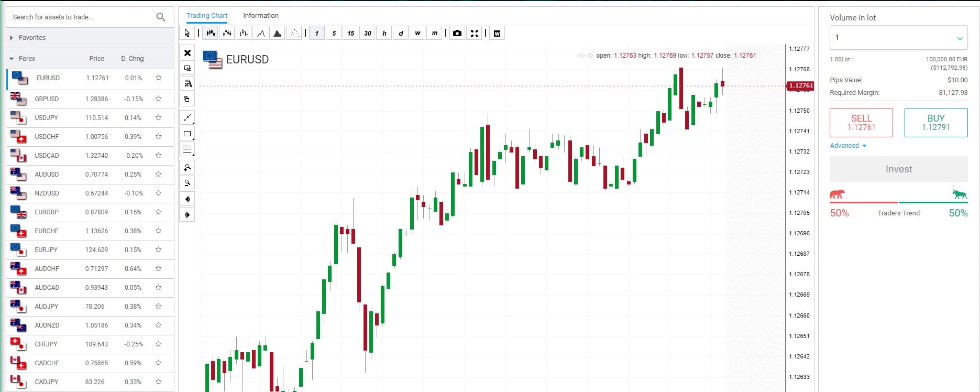Star the USDJPY pair
This screenshot has width=980, height=392.
click(x=158, y=117)
